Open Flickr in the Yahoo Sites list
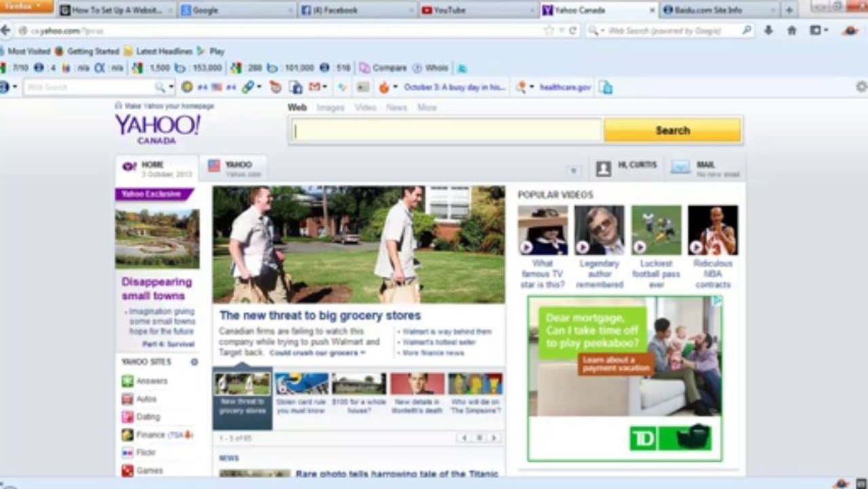Screen dimensions: 868x489 tap(139, 452)
